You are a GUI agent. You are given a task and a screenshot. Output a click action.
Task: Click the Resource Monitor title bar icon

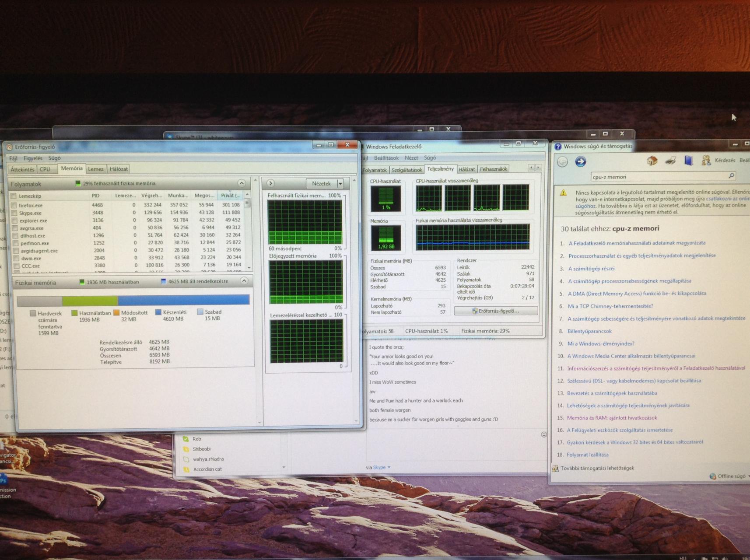tap(10, 147)
